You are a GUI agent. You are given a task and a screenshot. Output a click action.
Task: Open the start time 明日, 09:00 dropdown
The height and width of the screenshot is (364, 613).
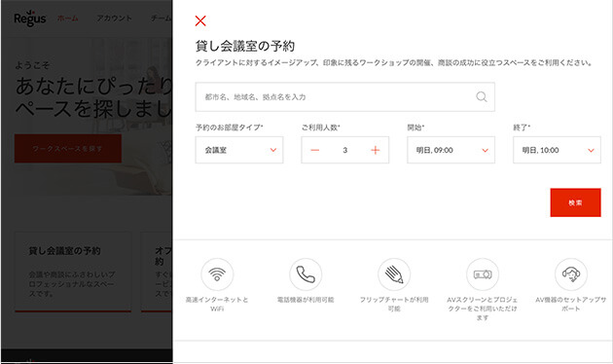click(451, 150)
